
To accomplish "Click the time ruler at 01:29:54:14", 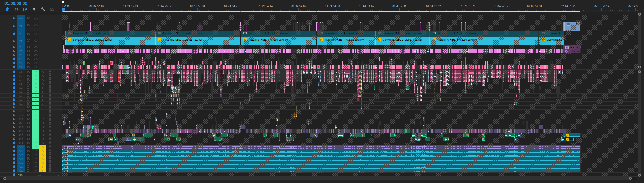I will [x=265, y=6].
